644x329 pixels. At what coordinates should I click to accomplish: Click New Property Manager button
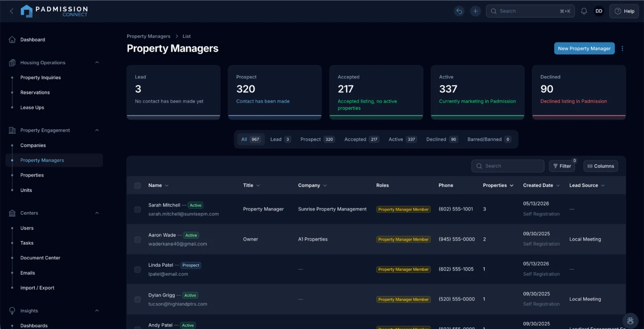[584, 48]
